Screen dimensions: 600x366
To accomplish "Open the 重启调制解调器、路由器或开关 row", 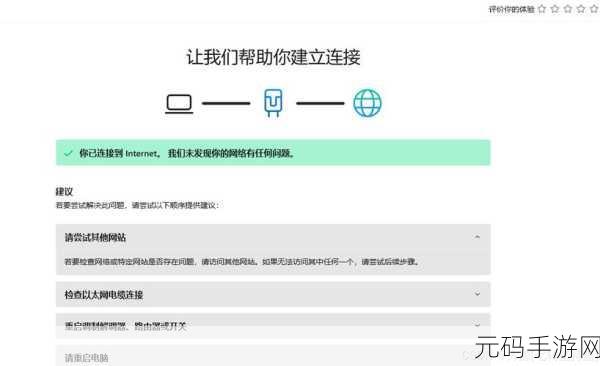I will [273, 326].
